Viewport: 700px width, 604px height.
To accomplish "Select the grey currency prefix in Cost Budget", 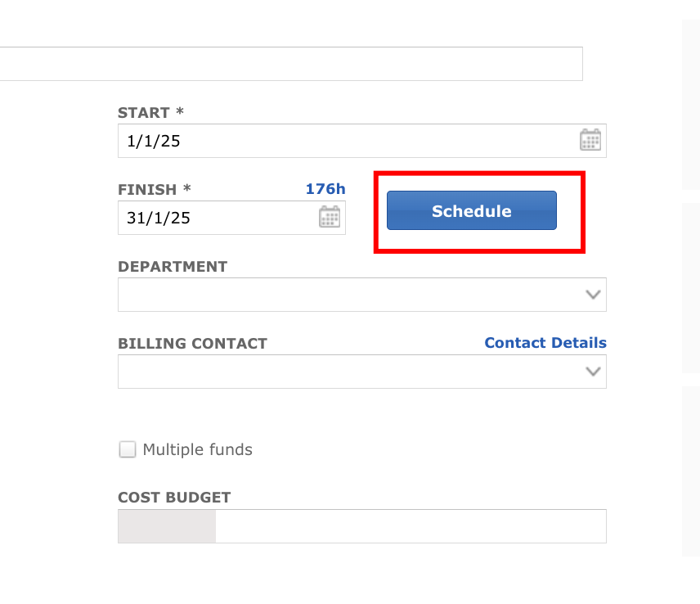I will [167, 526].
